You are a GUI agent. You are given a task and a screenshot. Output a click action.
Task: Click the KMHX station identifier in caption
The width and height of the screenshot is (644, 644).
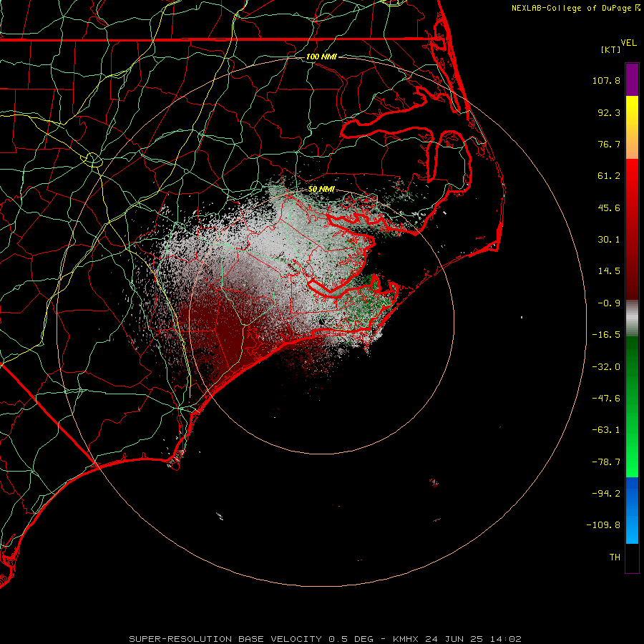coord(406,639)
